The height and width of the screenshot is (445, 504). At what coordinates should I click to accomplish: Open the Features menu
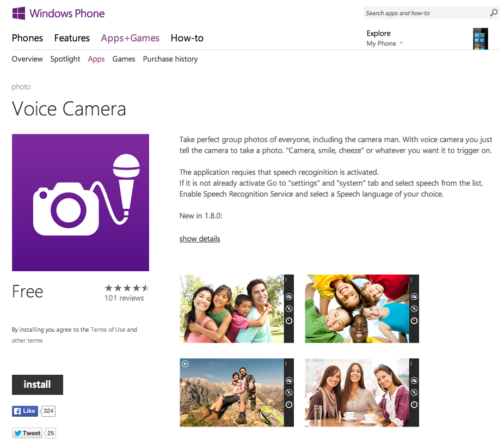pos(72,38)
